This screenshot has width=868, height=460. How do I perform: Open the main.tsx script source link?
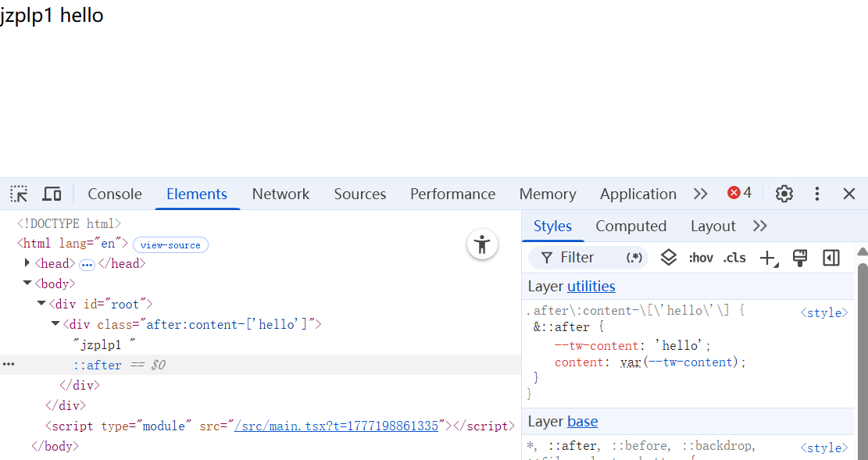pos(336,426)
